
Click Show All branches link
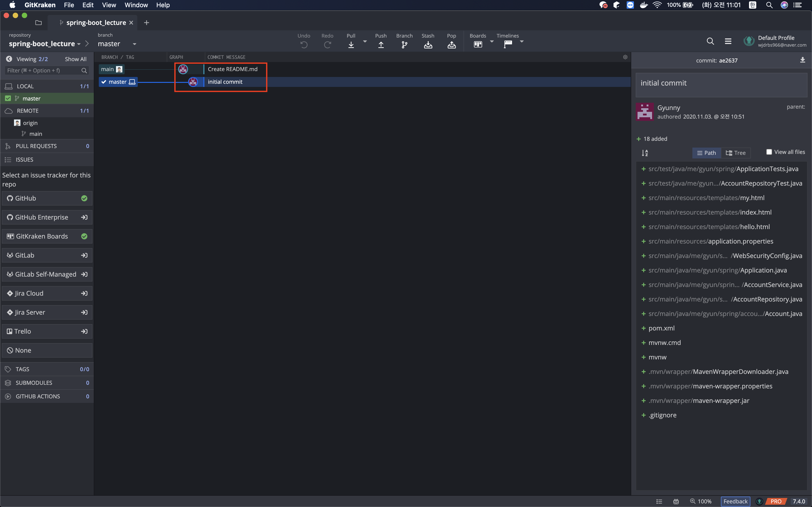pos(75,59)
